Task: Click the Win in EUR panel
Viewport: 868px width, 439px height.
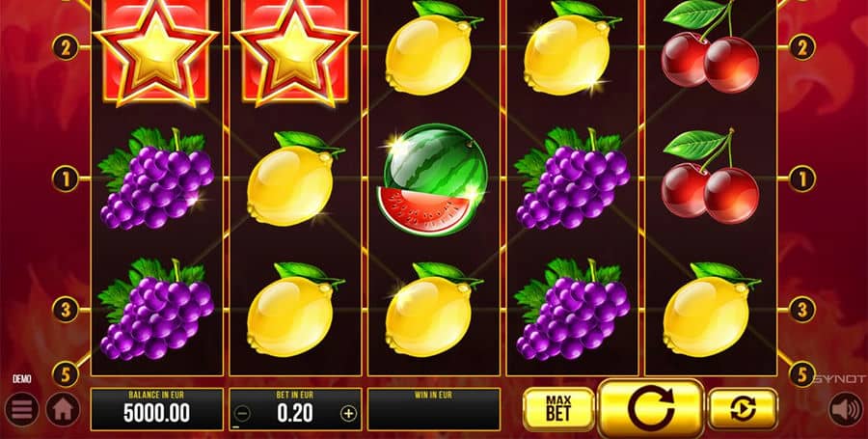Action: [433, 409]
